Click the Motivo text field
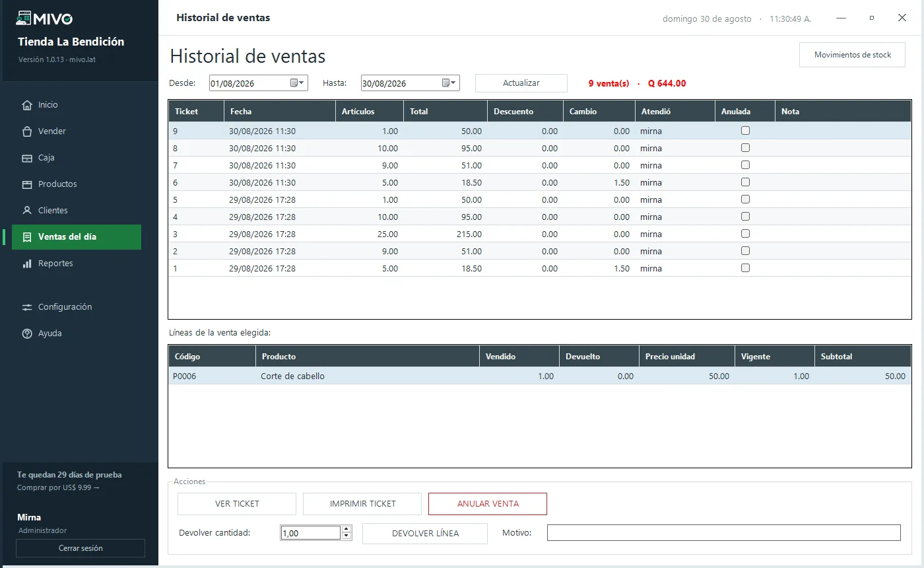 point(723,533)
